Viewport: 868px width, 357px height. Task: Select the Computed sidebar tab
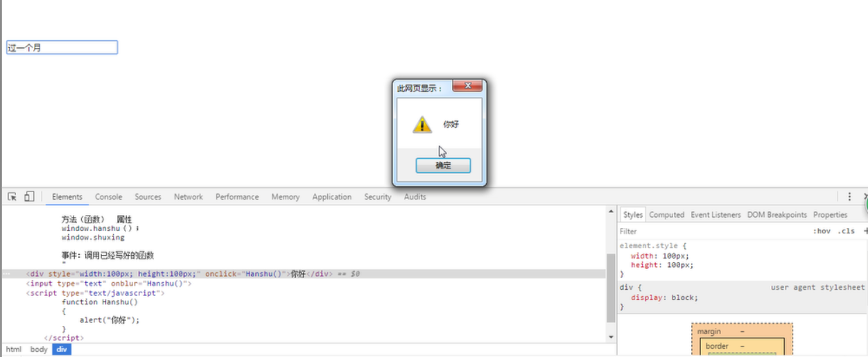point(667,215)
